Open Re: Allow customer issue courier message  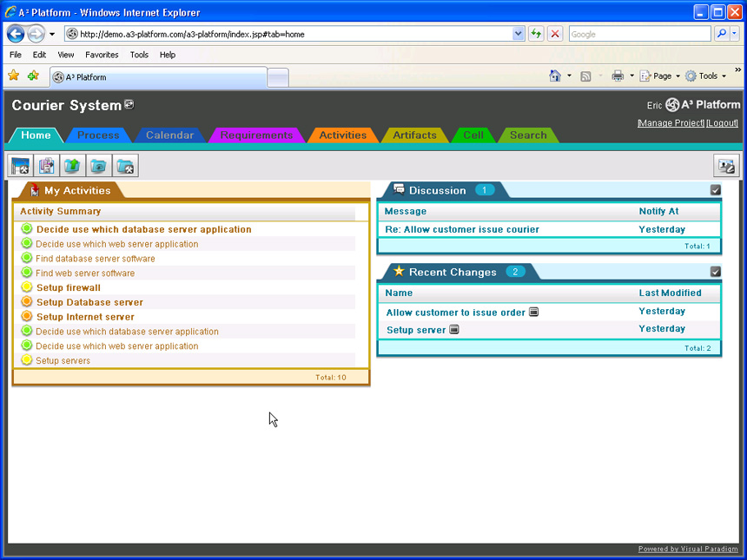click(x=462, y=229)
